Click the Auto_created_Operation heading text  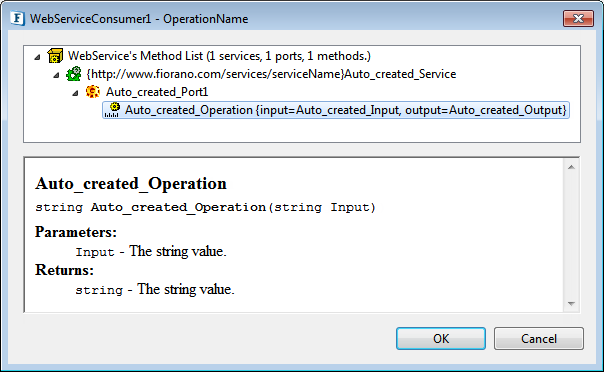click(x=131, y=183)
